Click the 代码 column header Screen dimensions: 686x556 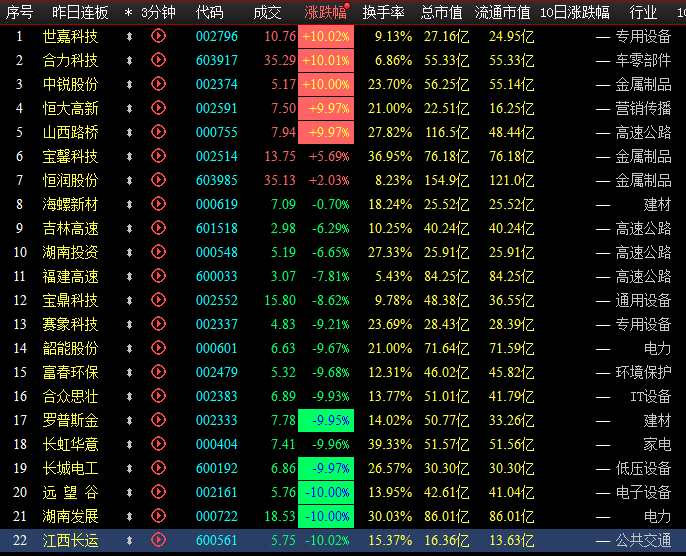210,12
